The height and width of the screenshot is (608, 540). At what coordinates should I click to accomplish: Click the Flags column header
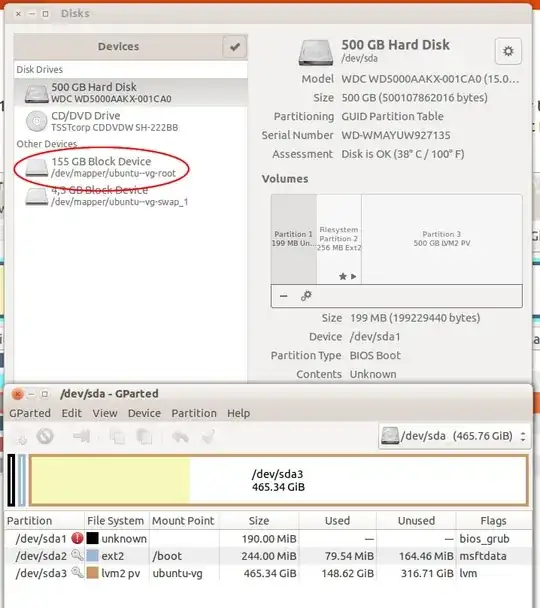point(493,520)
